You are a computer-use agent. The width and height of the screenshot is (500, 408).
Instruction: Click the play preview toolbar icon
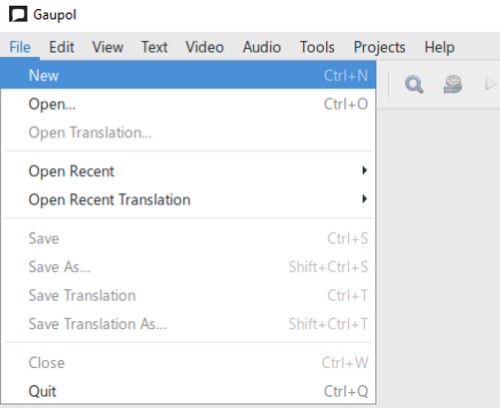pyautogui.click(x=491, y=84)
